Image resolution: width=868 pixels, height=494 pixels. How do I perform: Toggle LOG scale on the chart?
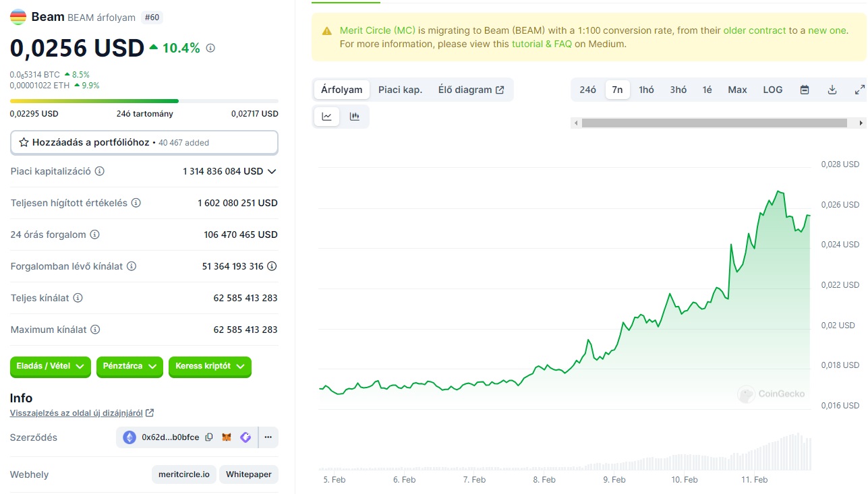pyautogui.click(x=773, y=90)
